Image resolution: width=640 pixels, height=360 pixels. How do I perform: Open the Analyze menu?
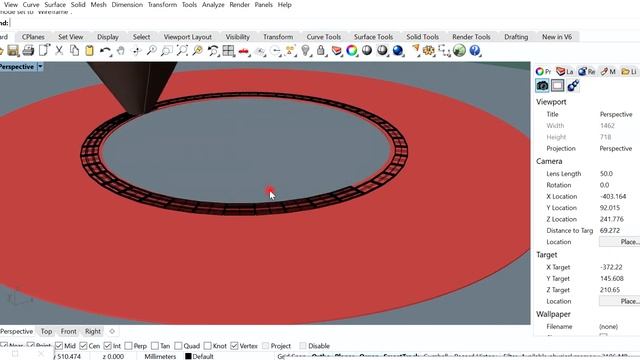click(x=213, y=5)
